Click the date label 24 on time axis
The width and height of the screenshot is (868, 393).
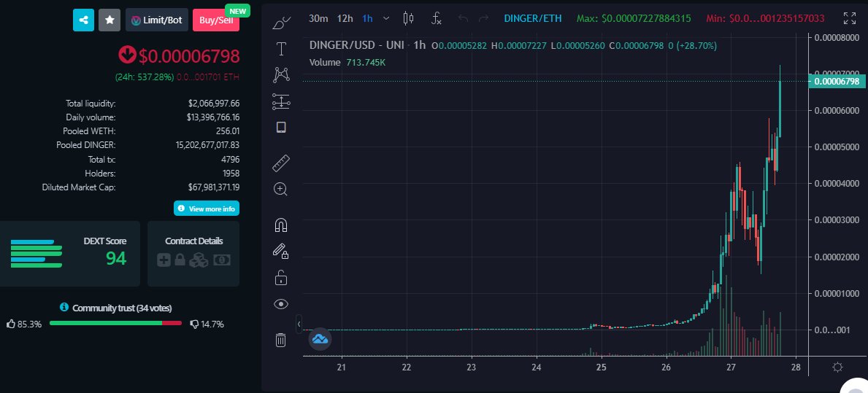tap(536, 367)
